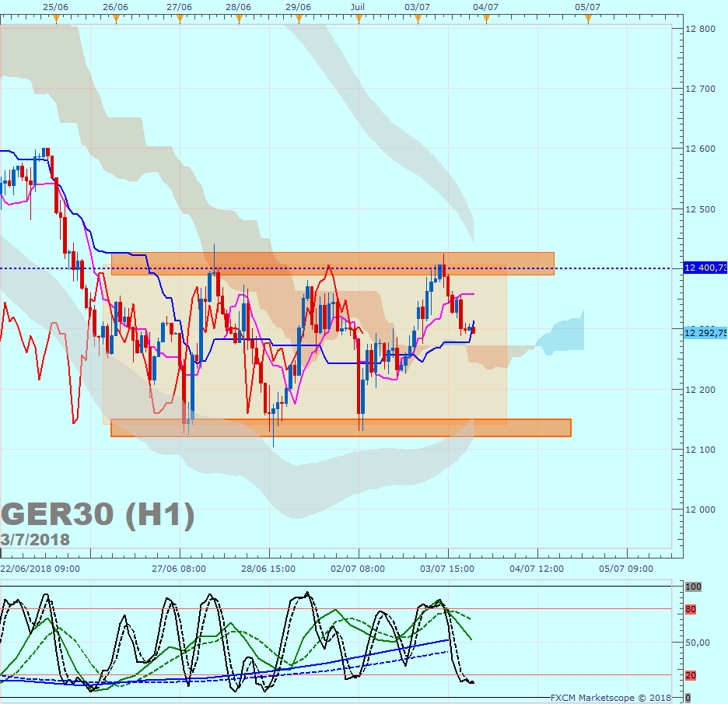The height and width of the screenshot is (704, 728).
Task: Select the light-blue 12 292,75 current price label
Action: [705, 333]
